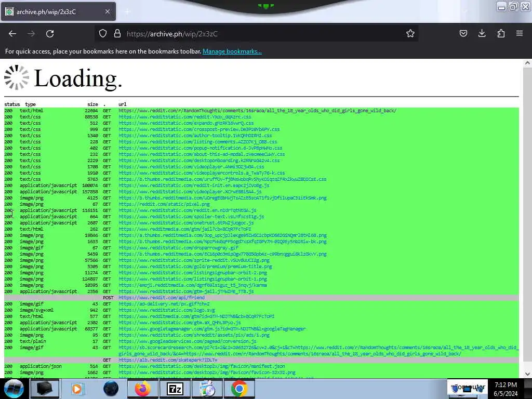Open the shreddit/assets/pix/ads/1.png link
Viewport: 532px width, 399px height.
click(x=194, y=335)
